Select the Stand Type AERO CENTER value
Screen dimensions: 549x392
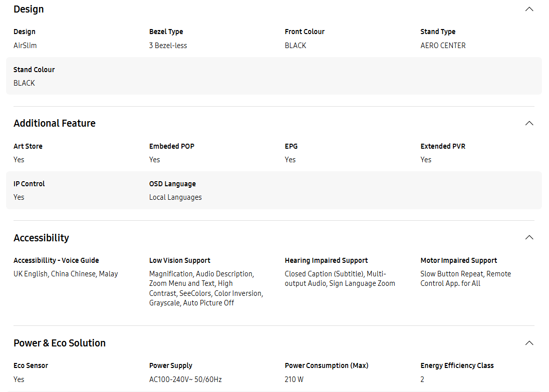[443, 46]
